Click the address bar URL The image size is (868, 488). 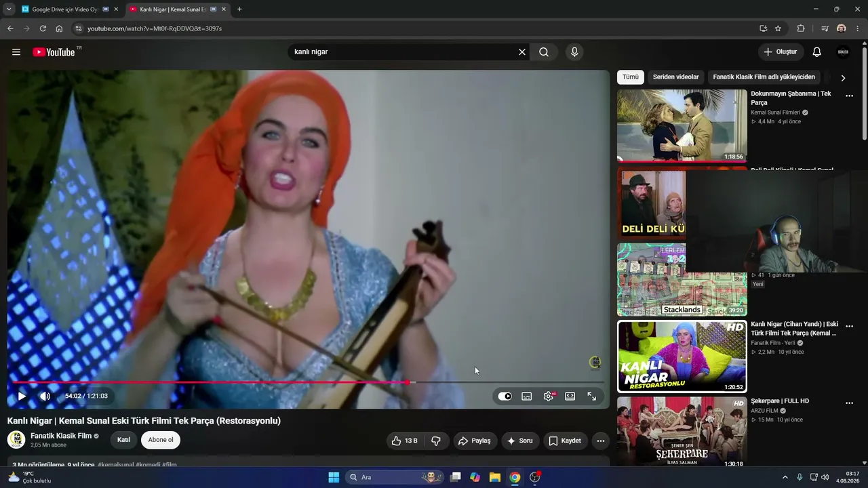[155, 28]
